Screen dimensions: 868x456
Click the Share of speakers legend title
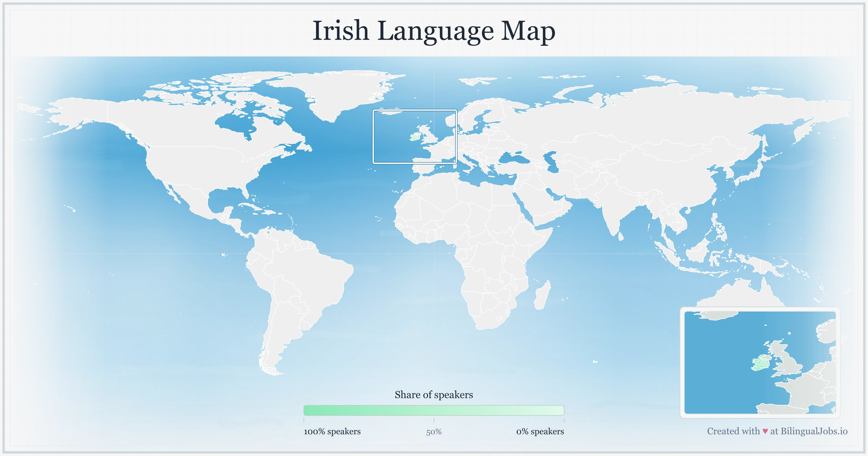434,395
